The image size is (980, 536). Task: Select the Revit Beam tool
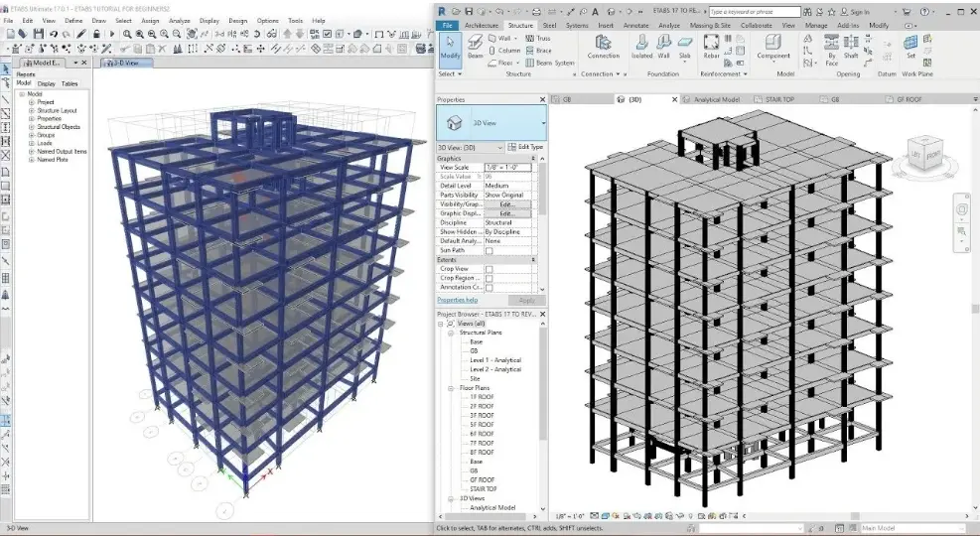click(475, 46)
